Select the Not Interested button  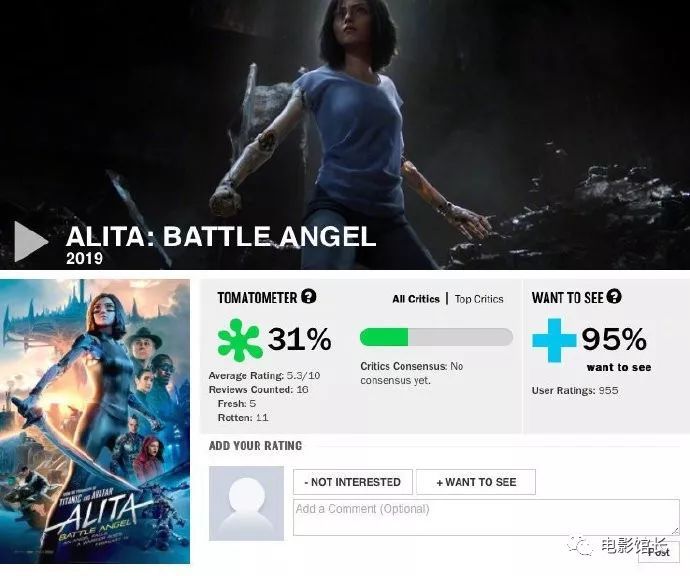click(353, 482)
